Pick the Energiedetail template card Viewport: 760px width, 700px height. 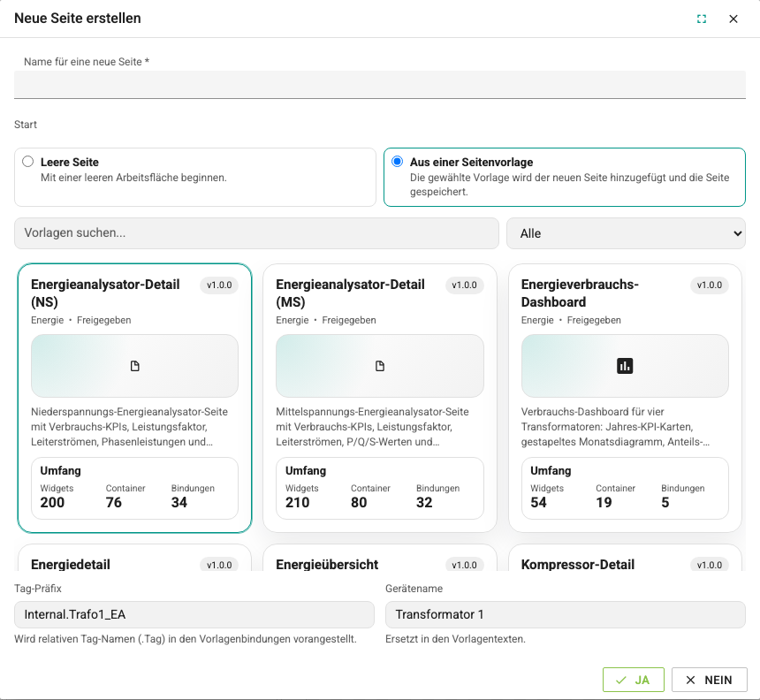click(134, 558)
